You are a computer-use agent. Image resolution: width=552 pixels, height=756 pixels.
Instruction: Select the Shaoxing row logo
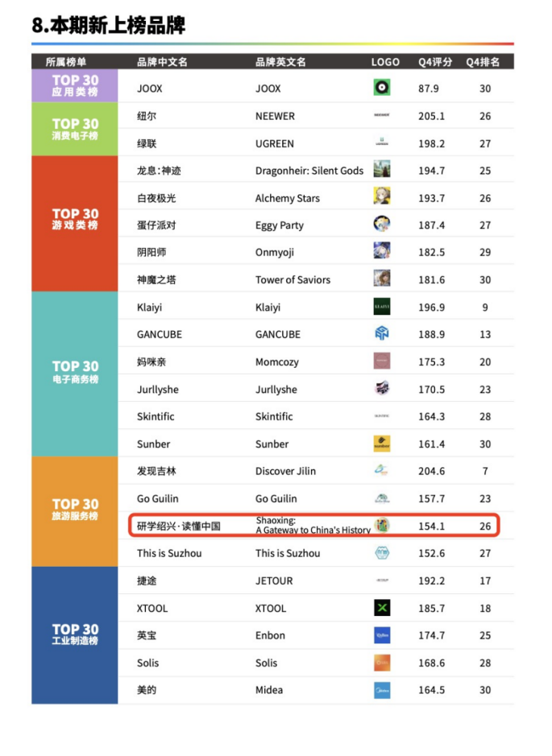[x=382, y=526]
